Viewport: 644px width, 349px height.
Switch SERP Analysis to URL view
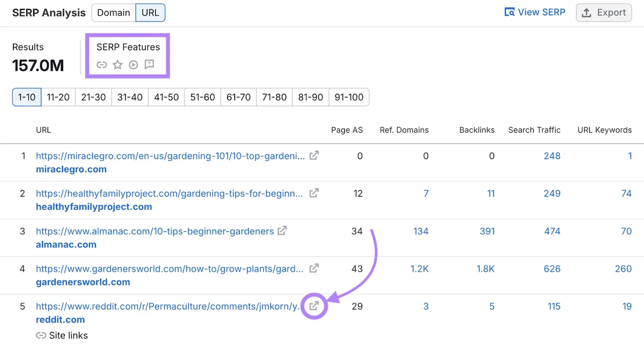150,12
